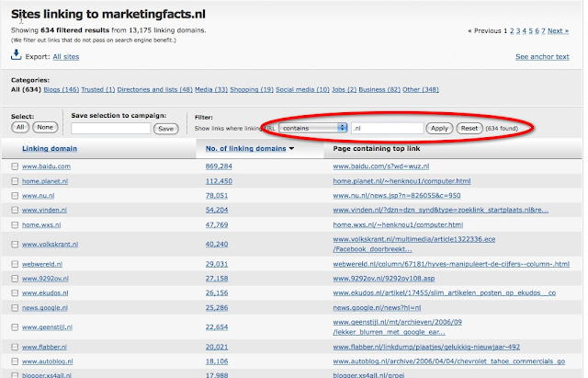Tick the home.planet.nl row checkbox
This screenshot has width=588, height=378.
(x=15, y=182)
